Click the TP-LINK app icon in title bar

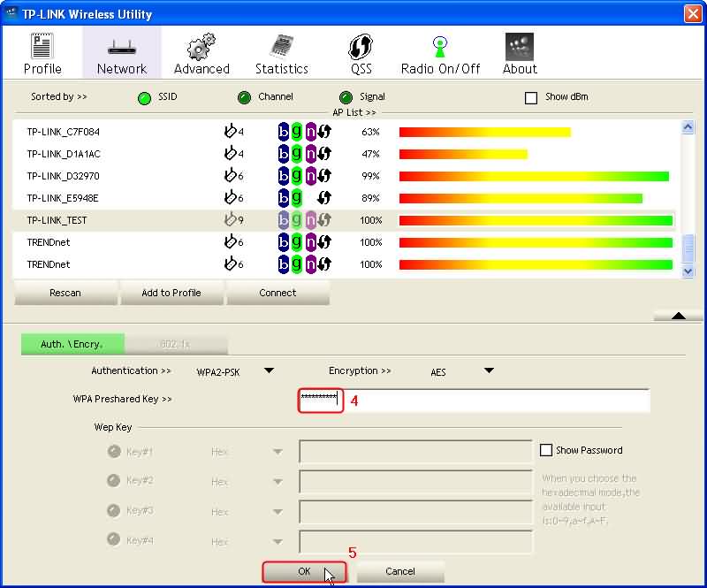point(11,12)
